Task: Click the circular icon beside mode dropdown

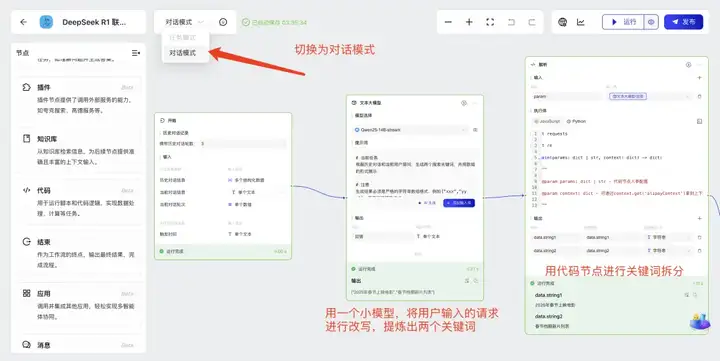Action: [x=223, y=22]
